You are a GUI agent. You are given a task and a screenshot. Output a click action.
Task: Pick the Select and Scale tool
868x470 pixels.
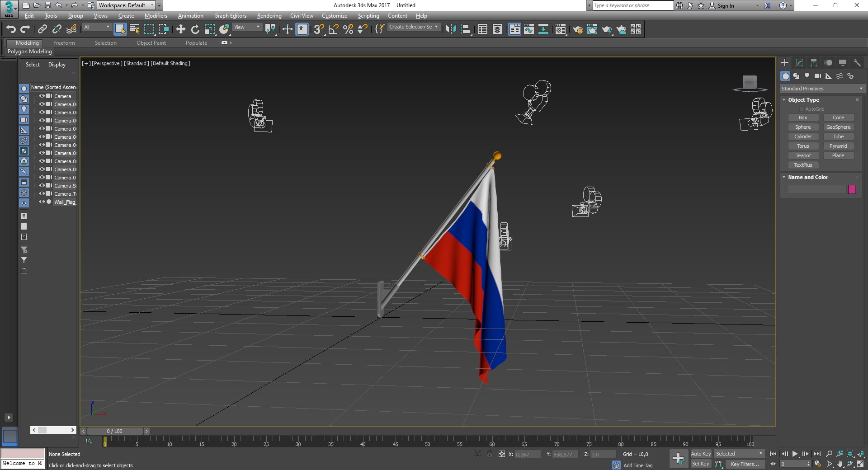tap(209, 29)
